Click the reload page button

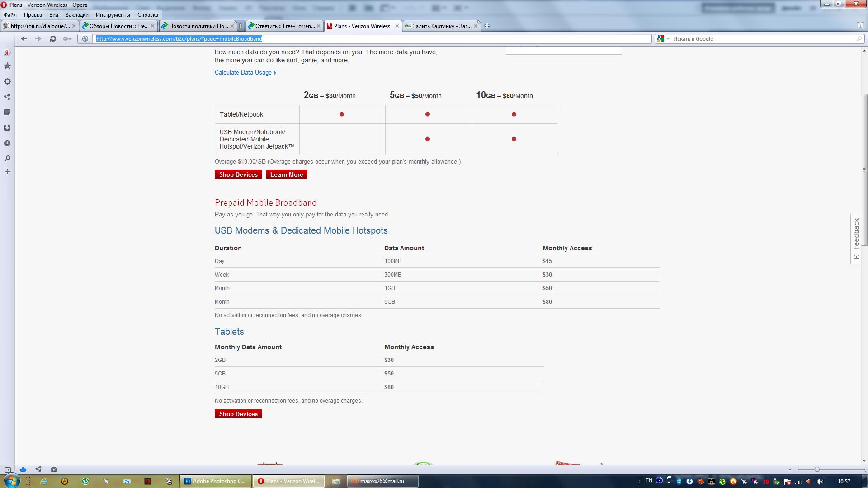[x=53, y=39]
